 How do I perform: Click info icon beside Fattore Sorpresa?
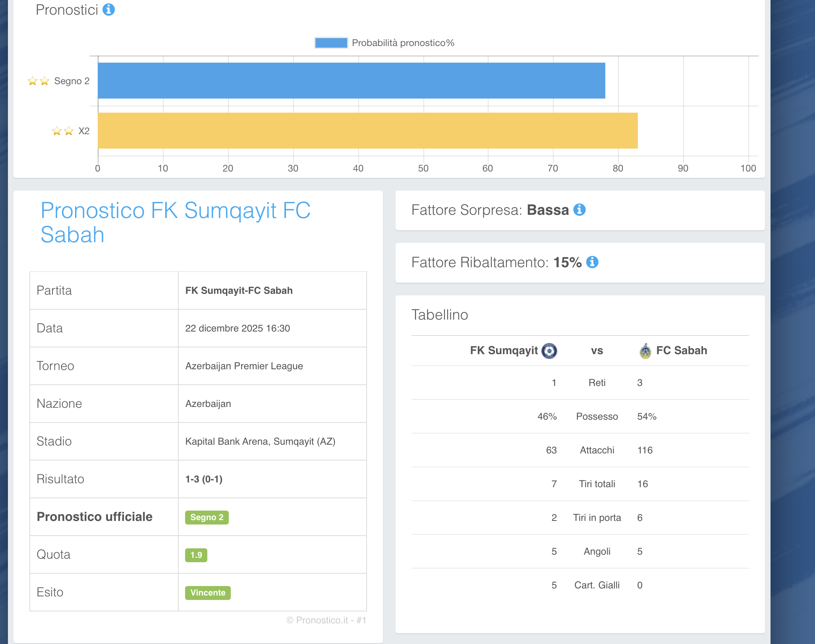click(x=579, y=210)
